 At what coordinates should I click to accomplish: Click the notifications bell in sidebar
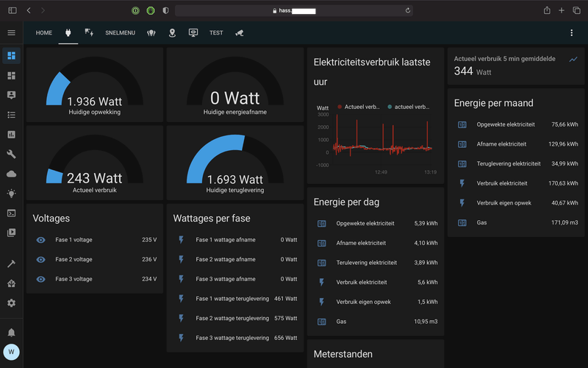pos(11,333)
